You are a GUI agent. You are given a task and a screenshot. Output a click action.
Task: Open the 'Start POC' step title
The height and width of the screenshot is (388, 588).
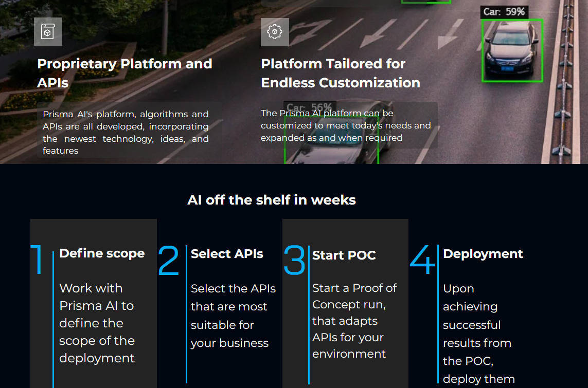344,255
